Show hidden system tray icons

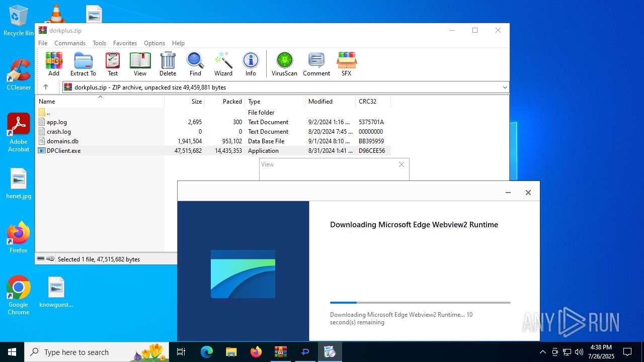click(542, 352)
